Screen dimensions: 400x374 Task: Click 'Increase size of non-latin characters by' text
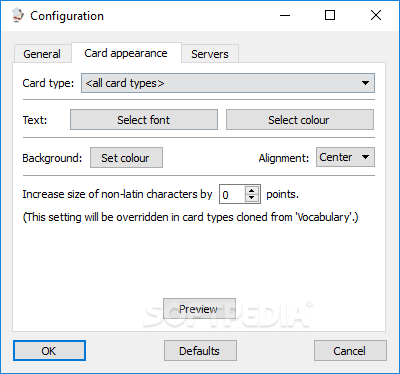(x=117, y=194)
